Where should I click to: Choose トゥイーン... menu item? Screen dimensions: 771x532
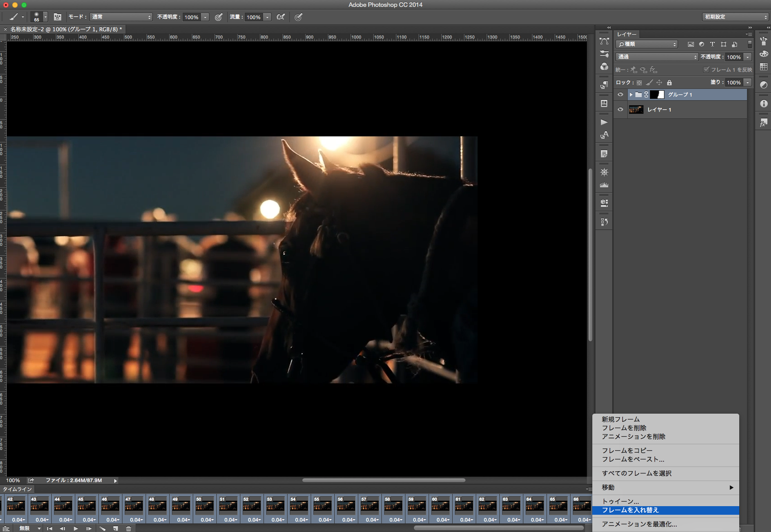coord(620,501)
